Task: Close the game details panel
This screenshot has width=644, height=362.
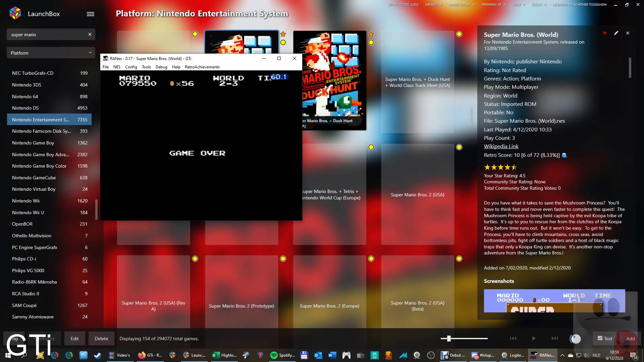Action: point(628,33)
